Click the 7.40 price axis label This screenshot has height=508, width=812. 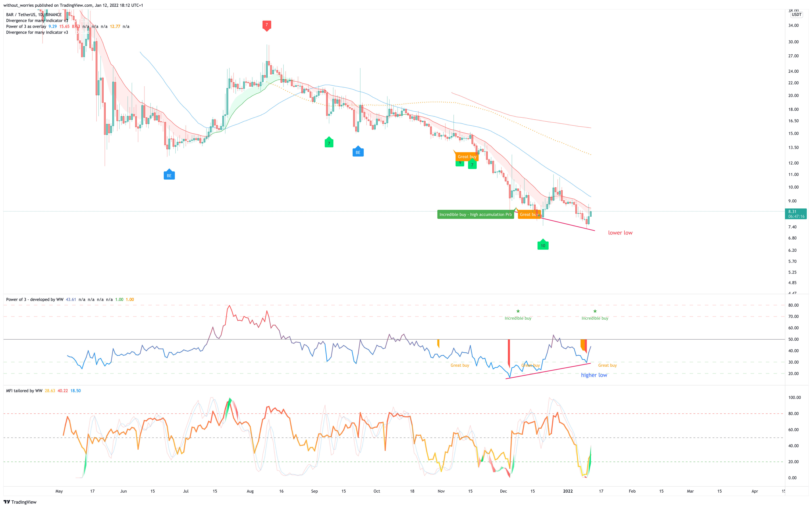point(792,227)
